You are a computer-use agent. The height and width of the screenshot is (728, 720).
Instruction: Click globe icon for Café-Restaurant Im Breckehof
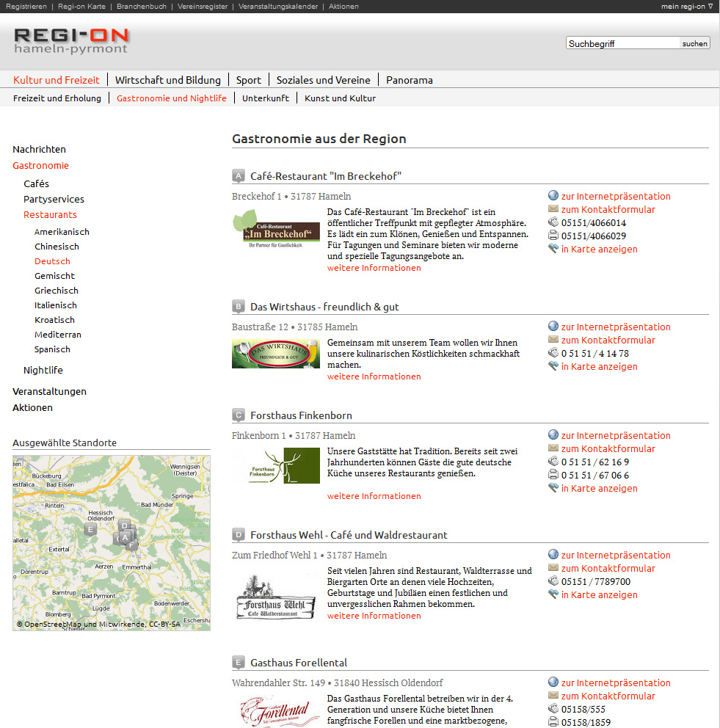point(553,196)
